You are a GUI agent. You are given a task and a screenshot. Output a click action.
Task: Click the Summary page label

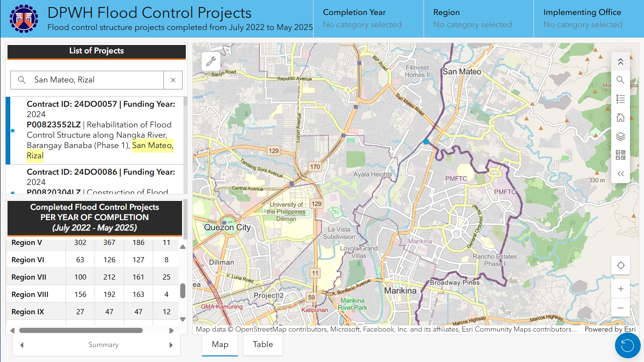coord(103,345)
